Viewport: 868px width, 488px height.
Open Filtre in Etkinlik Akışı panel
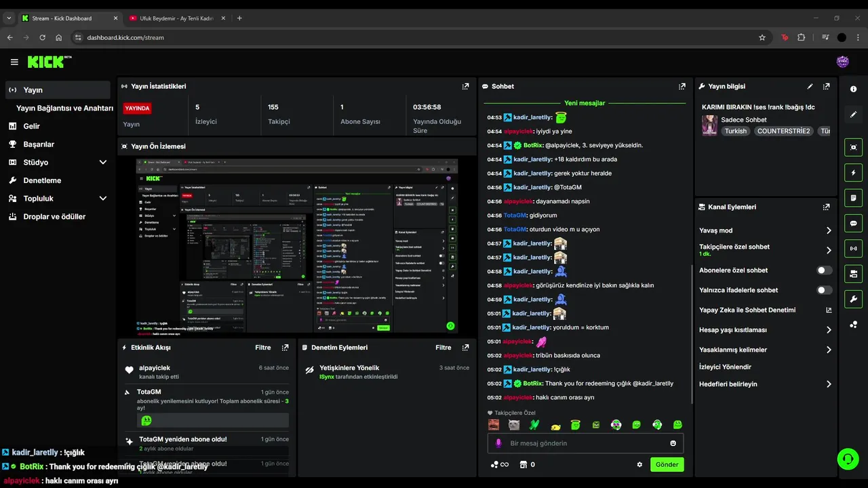(263, 347)
